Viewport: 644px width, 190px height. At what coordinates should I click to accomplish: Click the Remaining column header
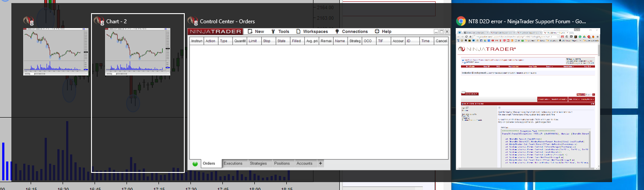[x=326, y=41]
